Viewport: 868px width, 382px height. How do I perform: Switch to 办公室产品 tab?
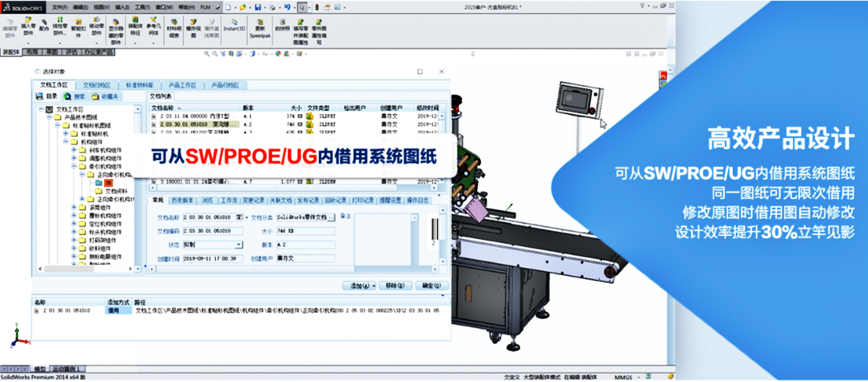click(x=99, y=52)
